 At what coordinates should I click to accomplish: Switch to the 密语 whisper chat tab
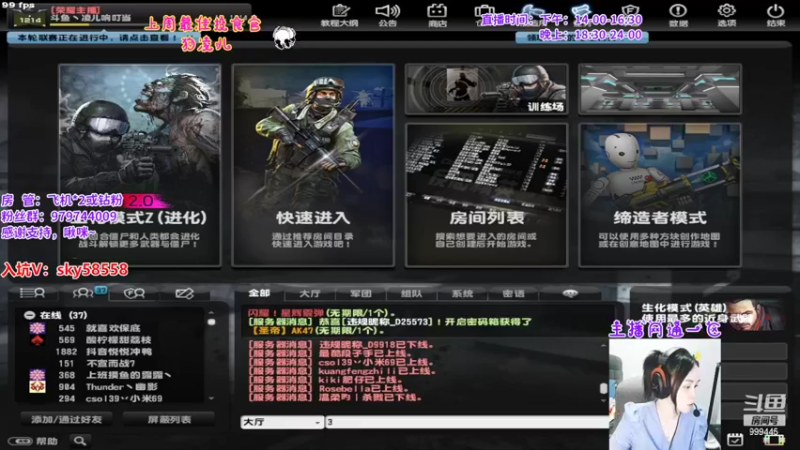[513, 293]
